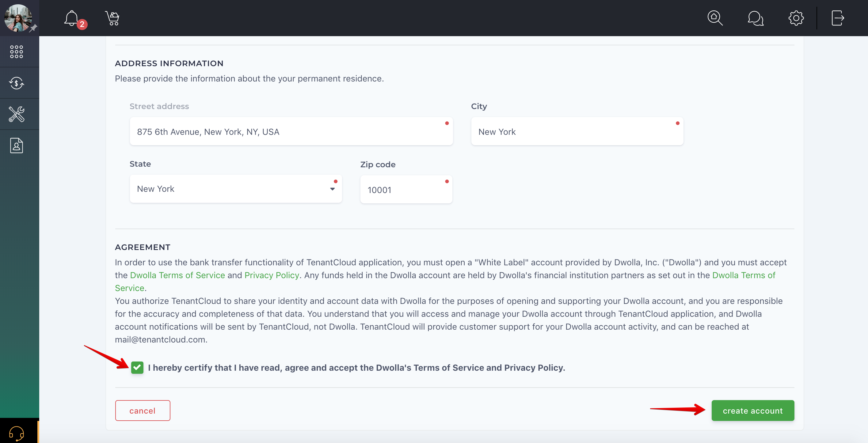Click the pin icon beside the avatar

(33, 28)
